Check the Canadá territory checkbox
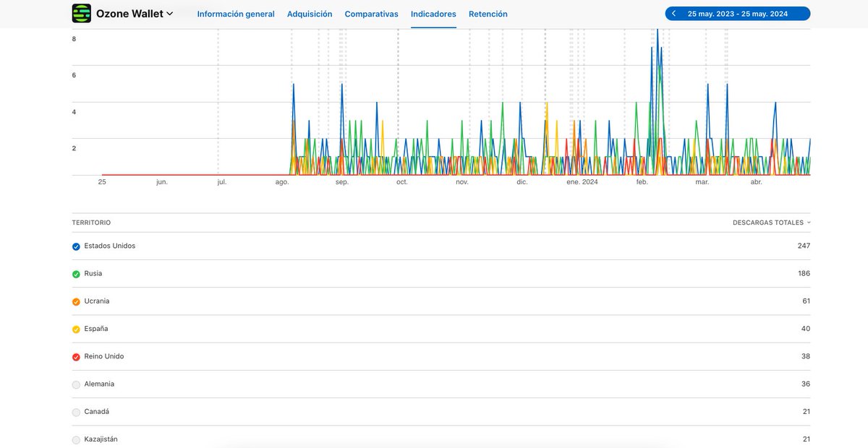 click(76, 412)
